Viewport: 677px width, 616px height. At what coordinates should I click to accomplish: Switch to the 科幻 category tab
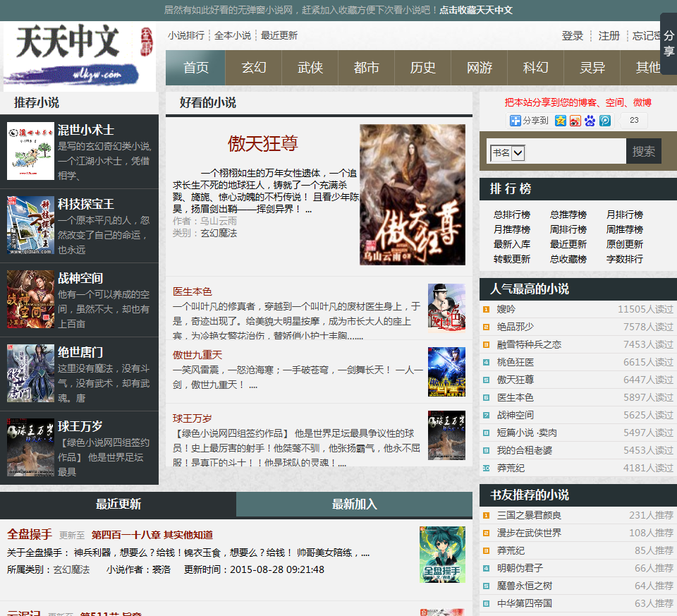tap(535, 68)
